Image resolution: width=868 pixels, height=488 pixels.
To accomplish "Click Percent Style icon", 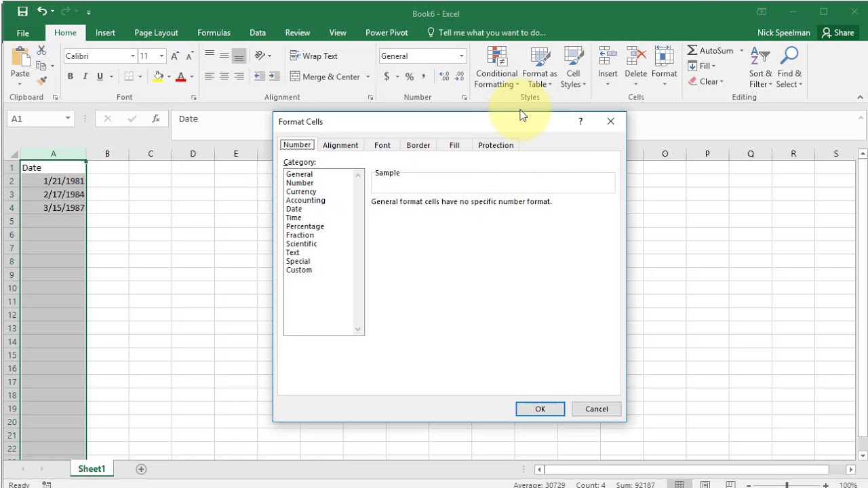I will [x=409, y=77].
